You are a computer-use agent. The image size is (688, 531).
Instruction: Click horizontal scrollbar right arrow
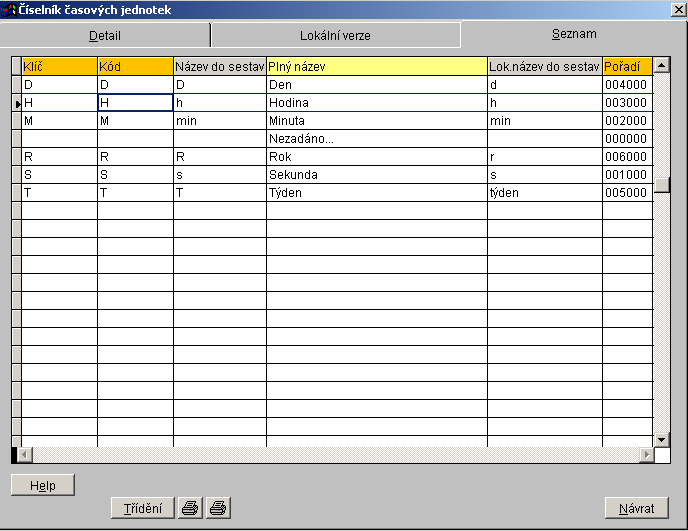(x=646, y=455)
